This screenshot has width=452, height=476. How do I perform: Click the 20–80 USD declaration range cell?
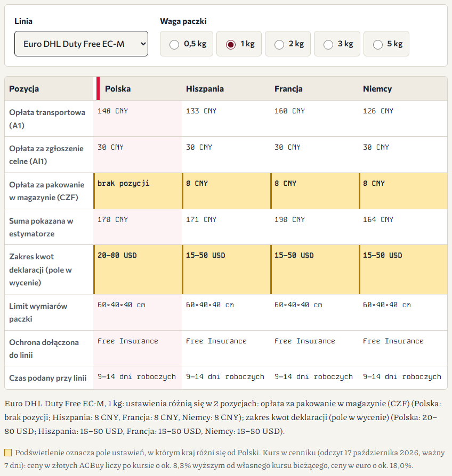pyautogui.click(x=138, y=269)
